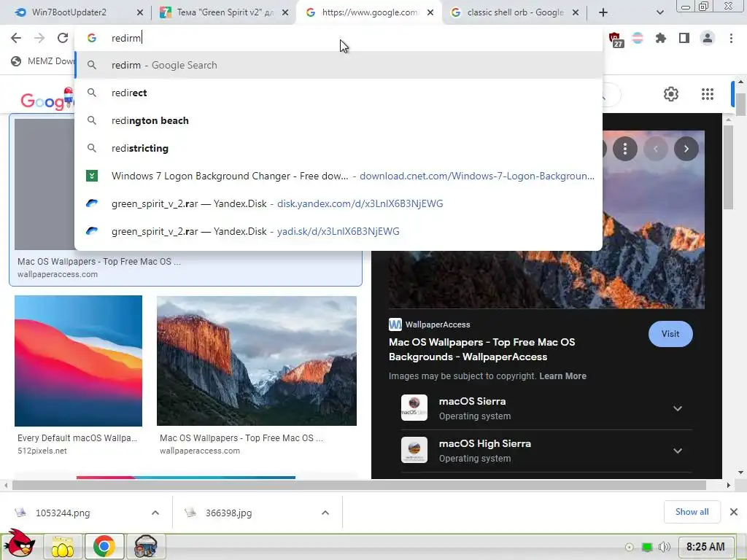Open the large mountain preview image
This screenshot has width=747, height=560.
546,279
